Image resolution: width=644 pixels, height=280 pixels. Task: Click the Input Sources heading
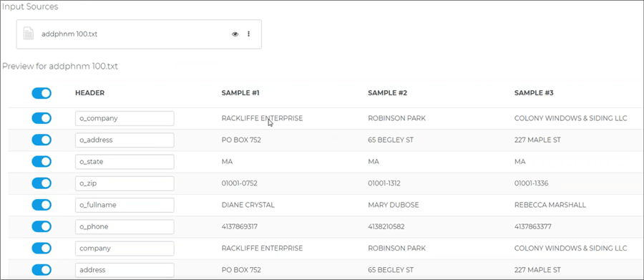(x=30, y=7)
